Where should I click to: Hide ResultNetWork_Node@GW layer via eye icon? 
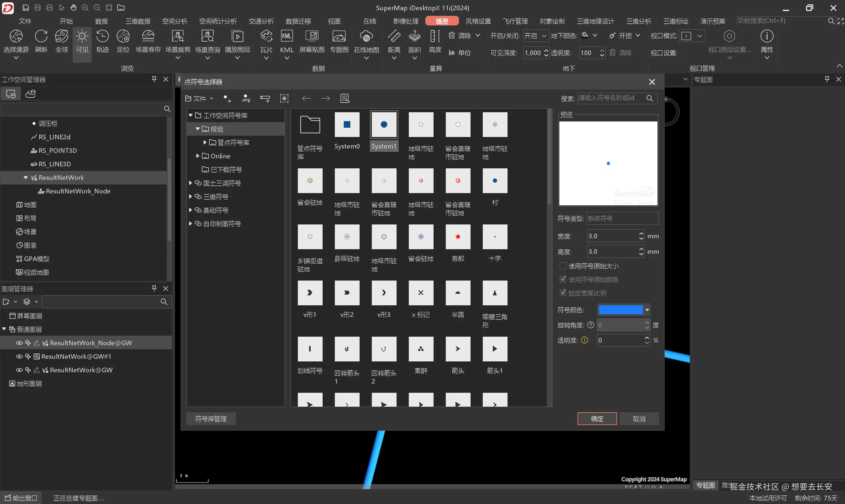coord(19,343)
